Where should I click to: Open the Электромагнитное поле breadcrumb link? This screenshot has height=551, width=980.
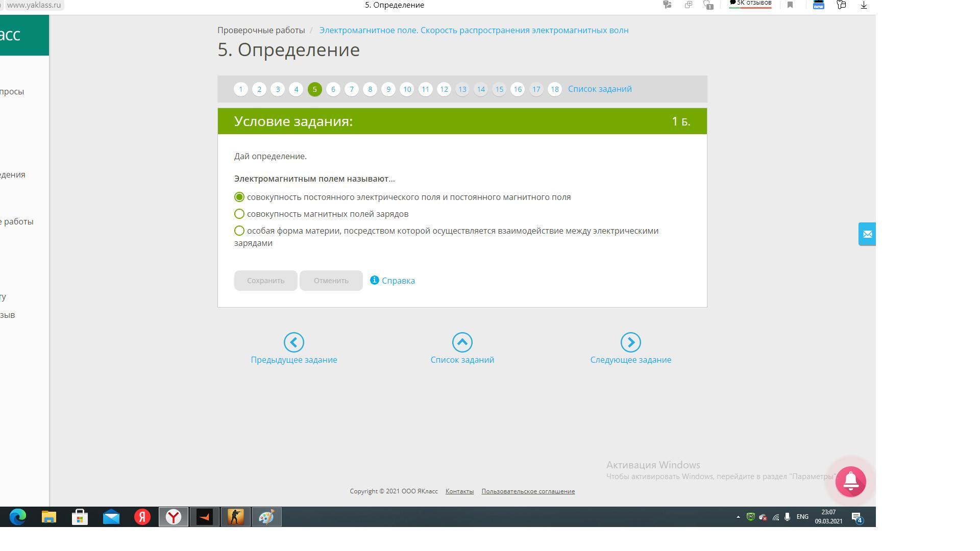474,30
